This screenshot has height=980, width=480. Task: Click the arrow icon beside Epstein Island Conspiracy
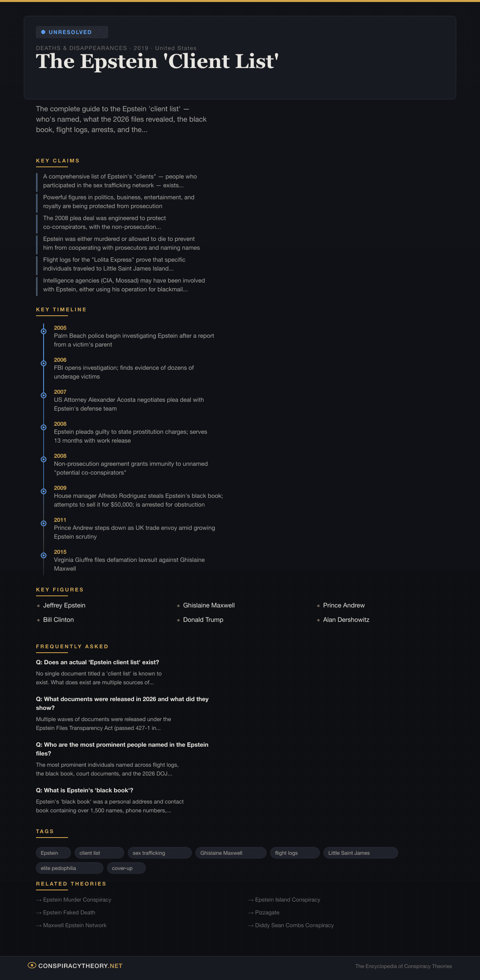tap(251, 900)
